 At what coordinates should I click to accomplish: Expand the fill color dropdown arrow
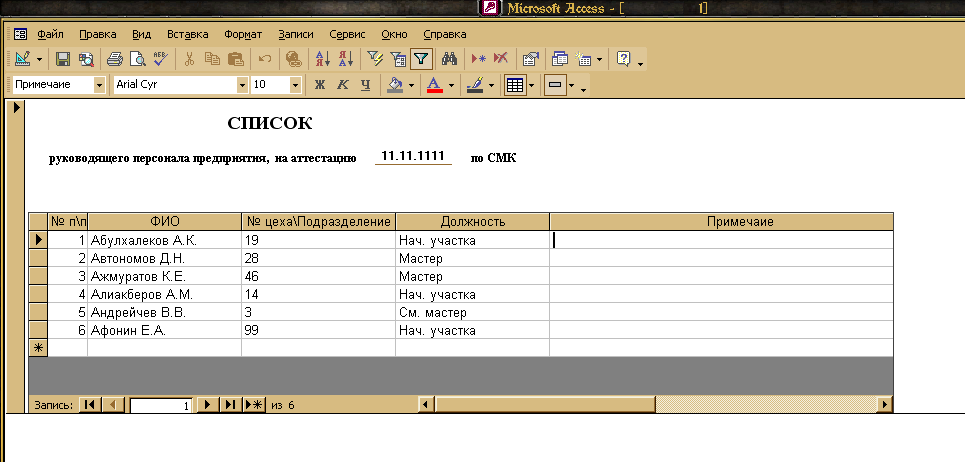411,86
